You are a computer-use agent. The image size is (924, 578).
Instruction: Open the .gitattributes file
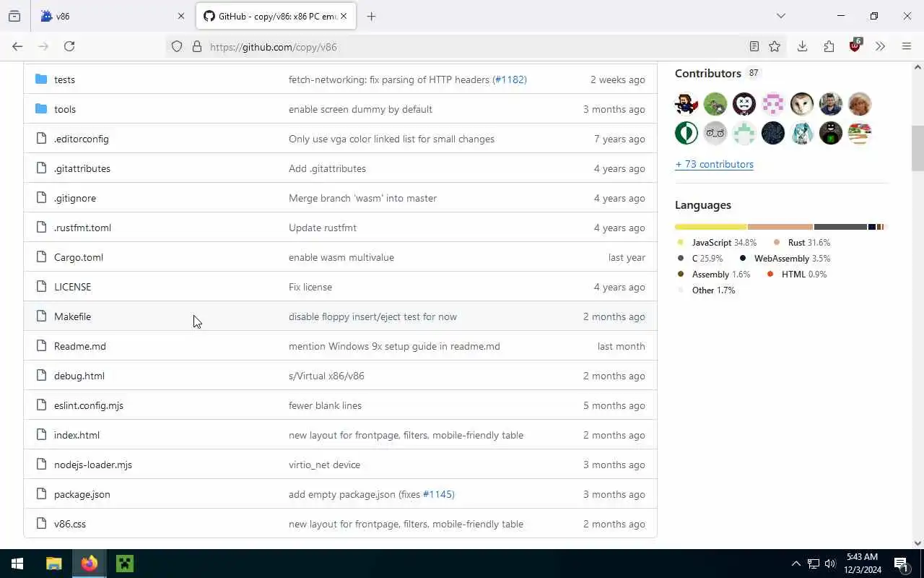click(x=82, y=168)
